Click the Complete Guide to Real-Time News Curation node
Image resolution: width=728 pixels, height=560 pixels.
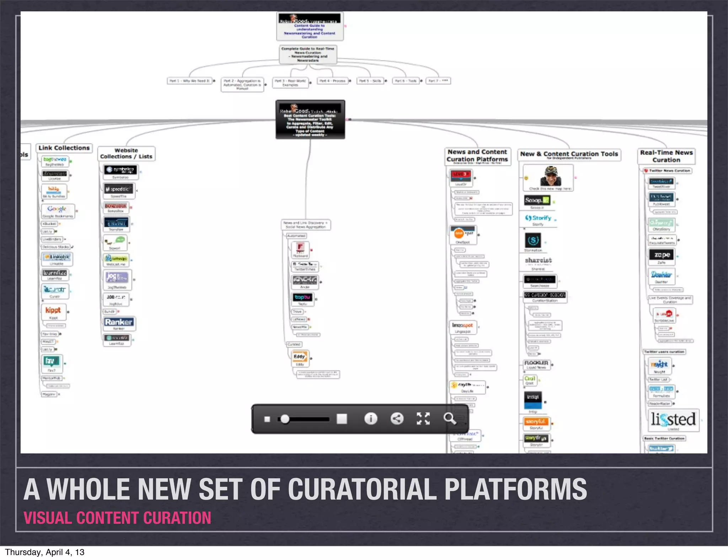tap(308, 54)
